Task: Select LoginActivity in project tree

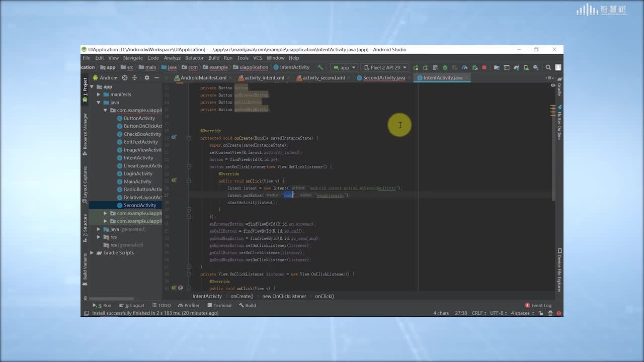Action: click(x=138, y=173)
